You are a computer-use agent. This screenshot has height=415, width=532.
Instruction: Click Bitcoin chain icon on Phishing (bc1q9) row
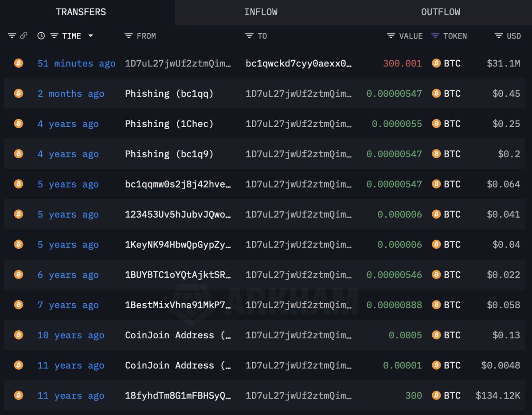click(x=18, y=153)
